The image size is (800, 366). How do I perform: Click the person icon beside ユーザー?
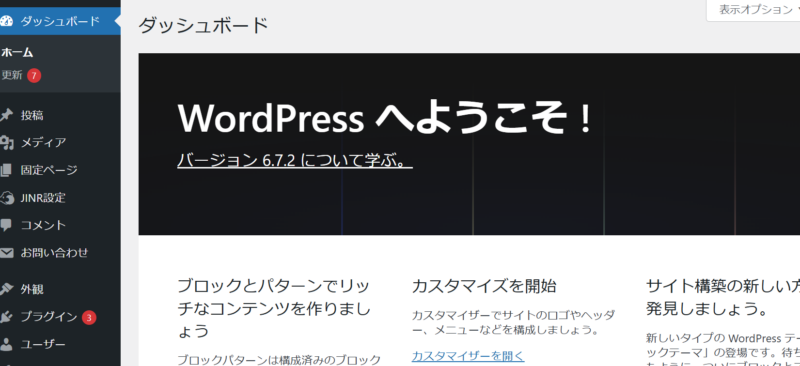(x=6, y=345)
